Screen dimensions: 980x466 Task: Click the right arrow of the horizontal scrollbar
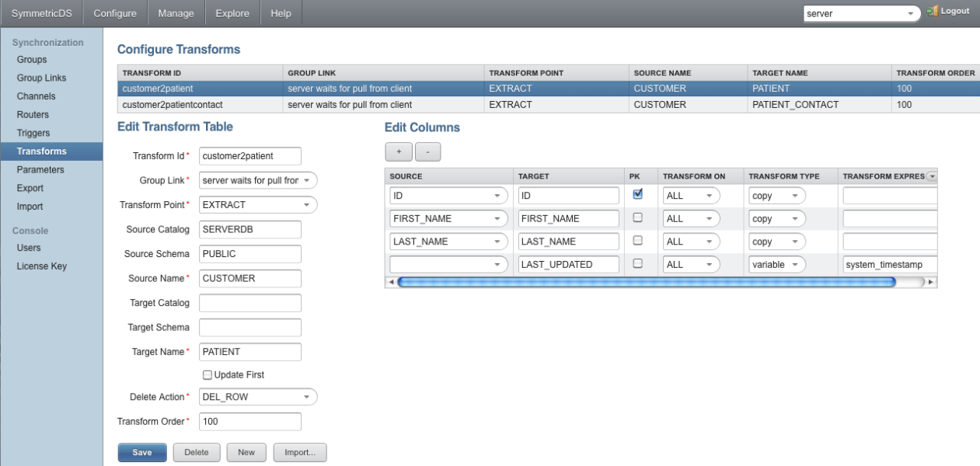[932, 282]
